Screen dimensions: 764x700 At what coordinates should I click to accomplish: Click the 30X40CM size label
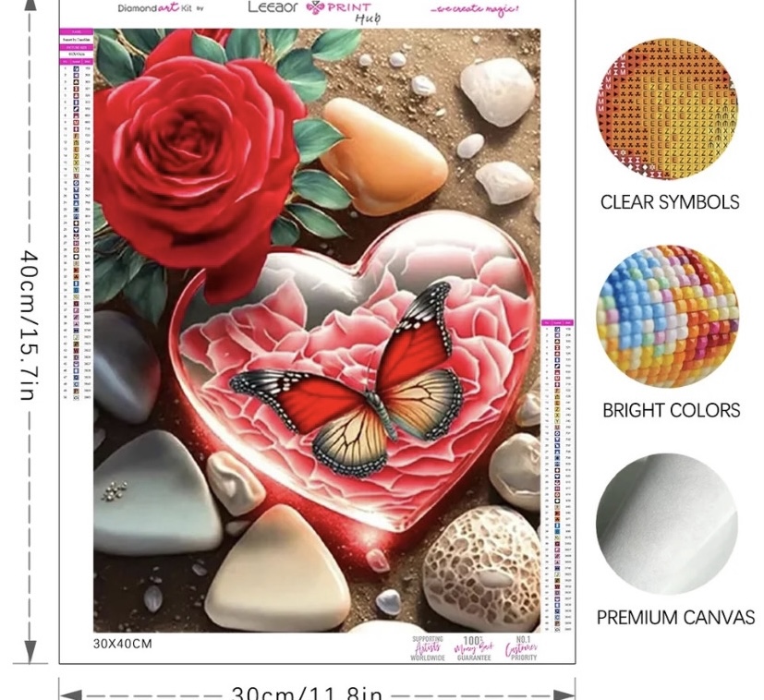coord(123,644)
